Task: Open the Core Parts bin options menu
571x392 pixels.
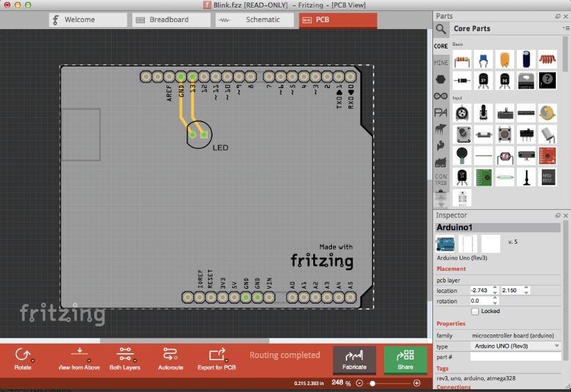Action: [565, 28]
